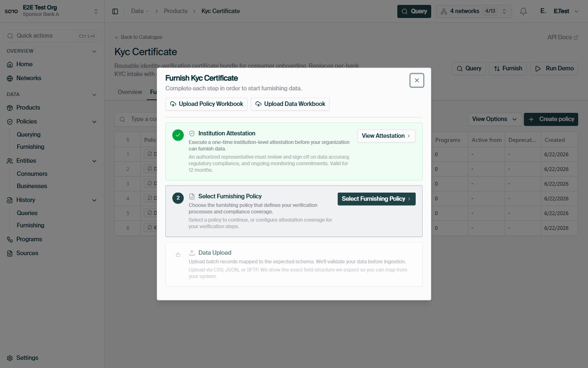This screenshot has width=588, height=368.
Task: Click Create policy button
Action: pos(551,119)
